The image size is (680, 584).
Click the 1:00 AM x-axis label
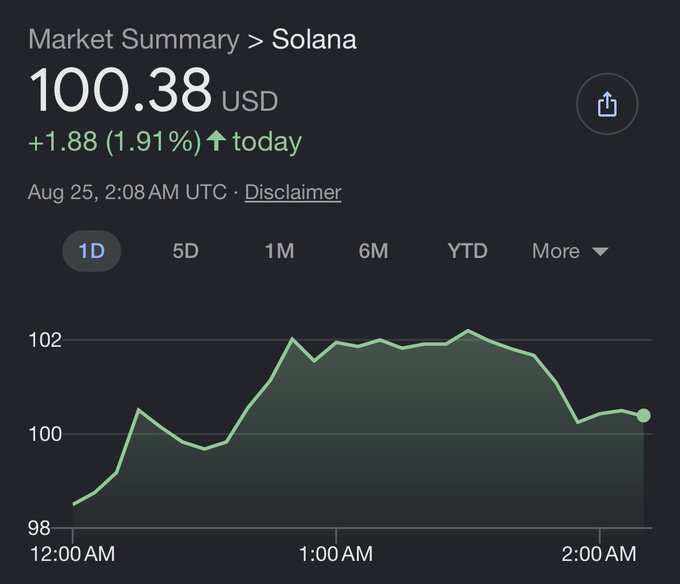(x=336, y=554)
